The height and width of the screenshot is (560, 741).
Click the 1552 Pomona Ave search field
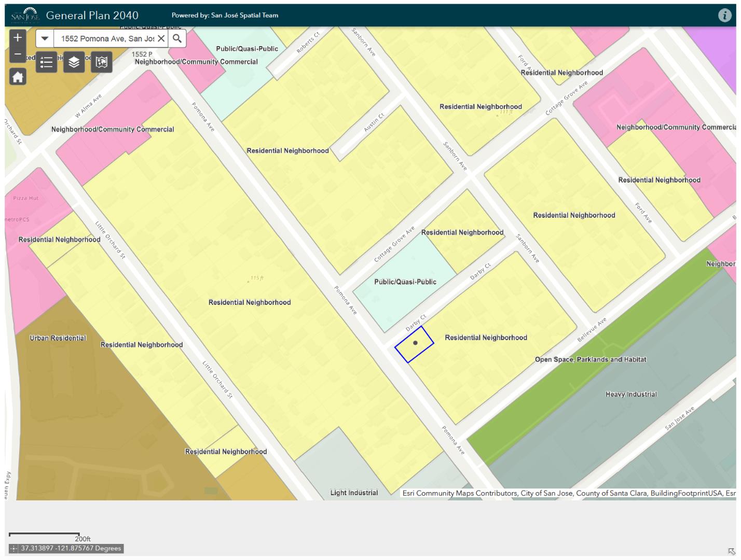pyautogui.click(x=106, y=38)
